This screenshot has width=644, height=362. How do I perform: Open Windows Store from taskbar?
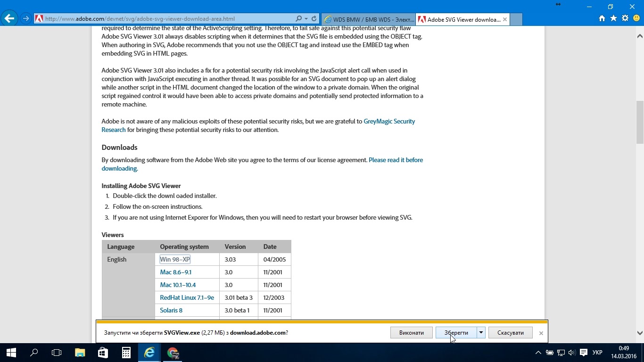[103, 353]
